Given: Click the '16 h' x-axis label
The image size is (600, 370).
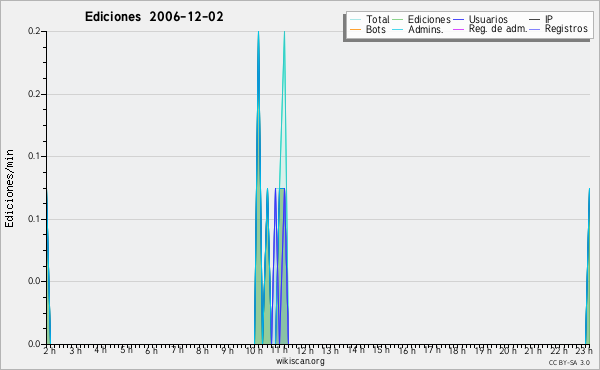Looking at the screenshot, I should (407, 350).
